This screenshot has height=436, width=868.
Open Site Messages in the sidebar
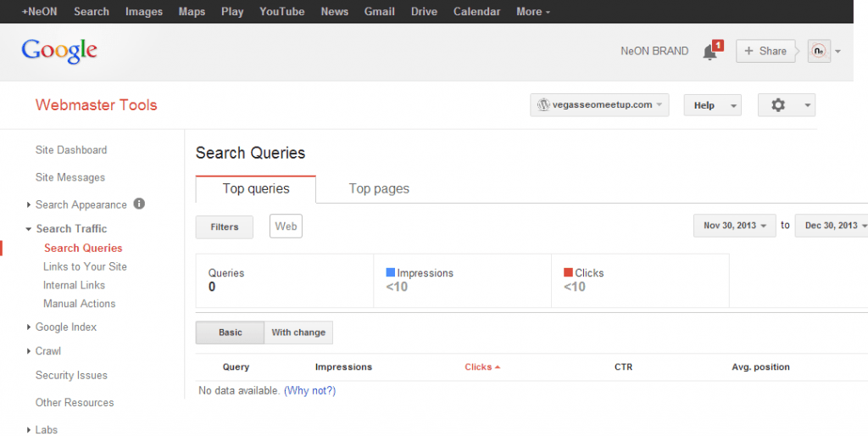[70, 178]
